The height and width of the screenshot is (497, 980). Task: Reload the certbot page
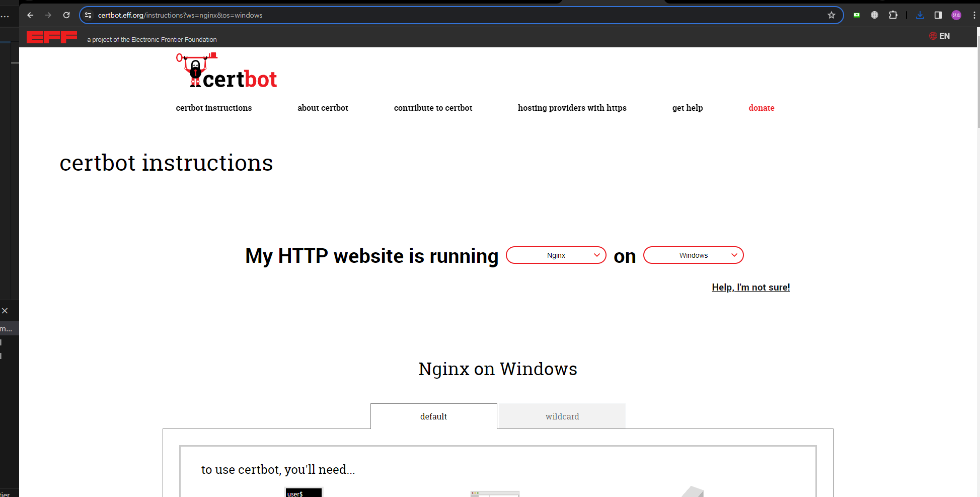click(x=66, y=15)
